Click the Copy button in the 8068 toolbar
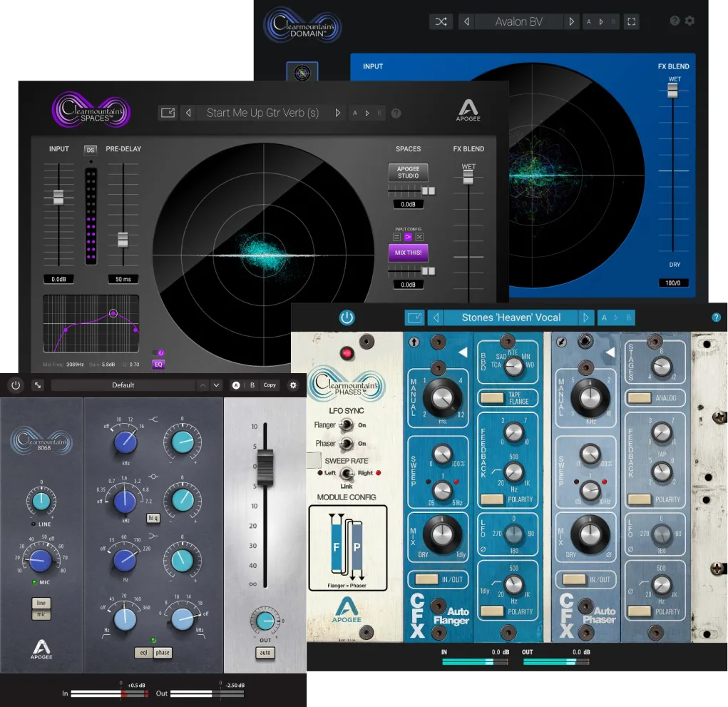Image resolution: width=728 pixels, height=707 pixels. point(270,385)
